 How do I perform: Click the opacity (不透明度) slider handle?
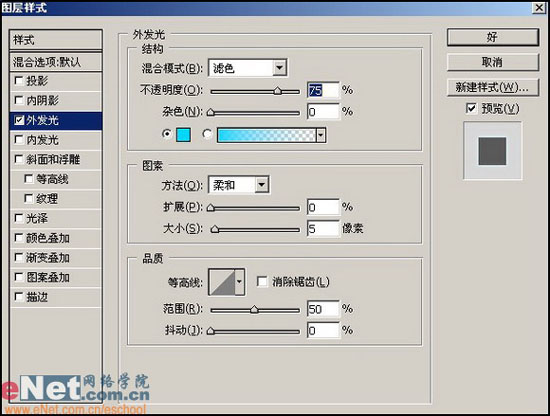click(x=277, y=91)
